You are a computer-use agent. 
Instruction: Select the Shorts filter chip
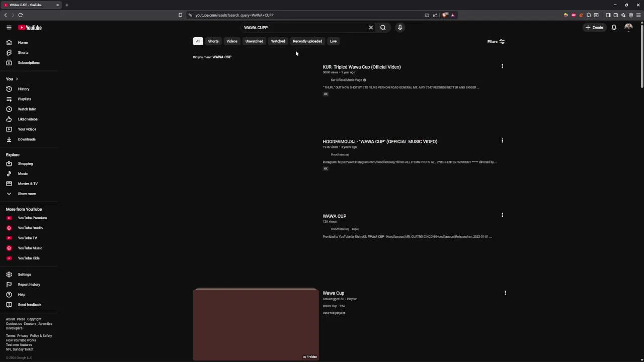pos(213,41)
